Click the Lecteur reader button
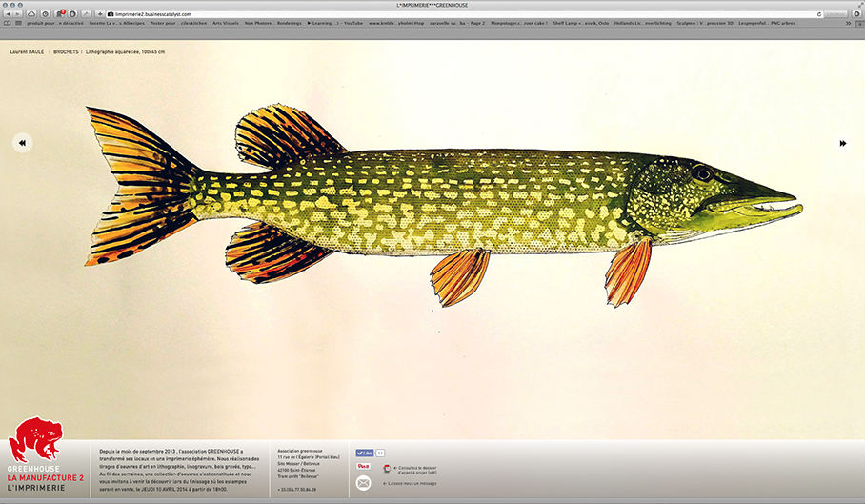Image resolution: width=865 pixels, height=504 pixels. tap(835, 14)
